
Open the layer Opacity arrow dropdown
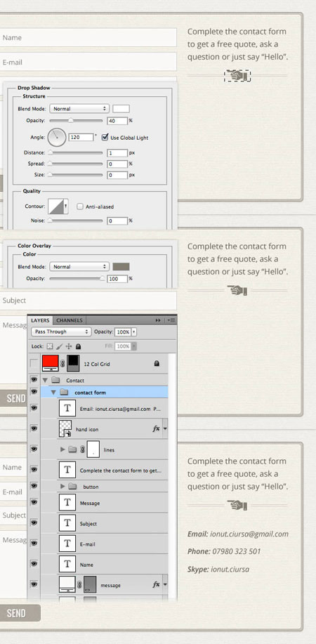point(134,331)
